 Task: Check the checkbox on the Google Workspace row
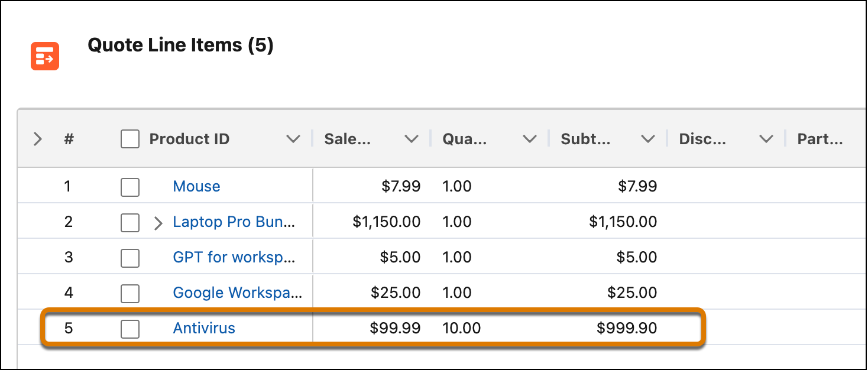129,292
